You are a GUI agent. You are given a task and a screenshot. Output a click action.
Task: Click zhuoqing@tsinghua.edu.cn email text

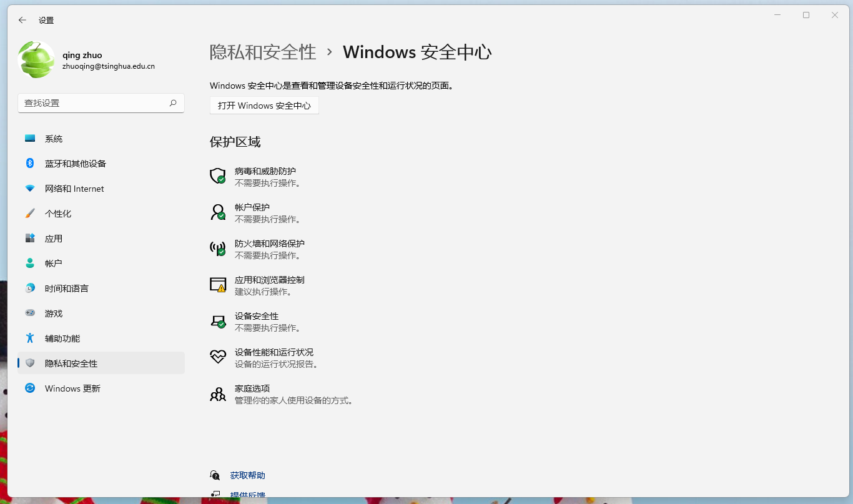tap(109, 66)
